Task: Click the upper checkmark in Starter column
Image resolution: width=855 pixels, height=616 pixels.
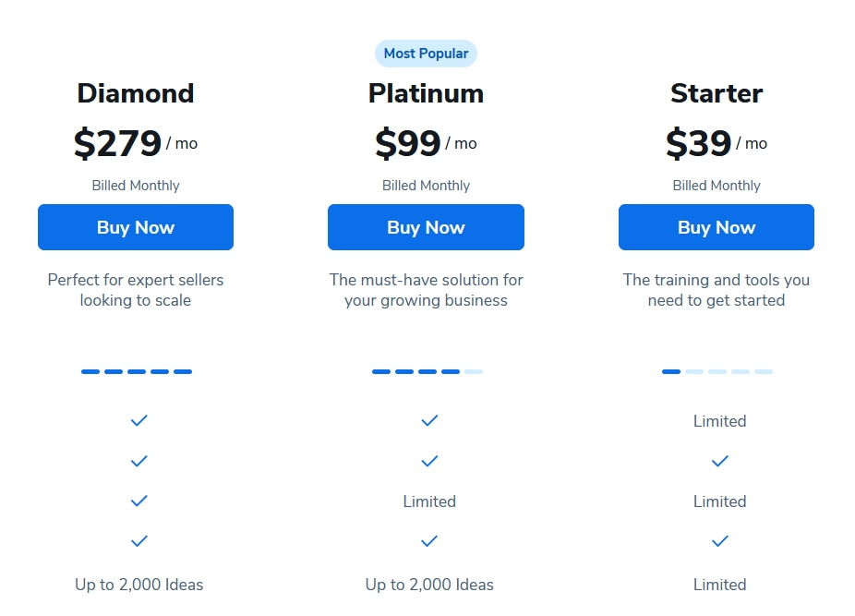Action: click(x=720, y=461)
